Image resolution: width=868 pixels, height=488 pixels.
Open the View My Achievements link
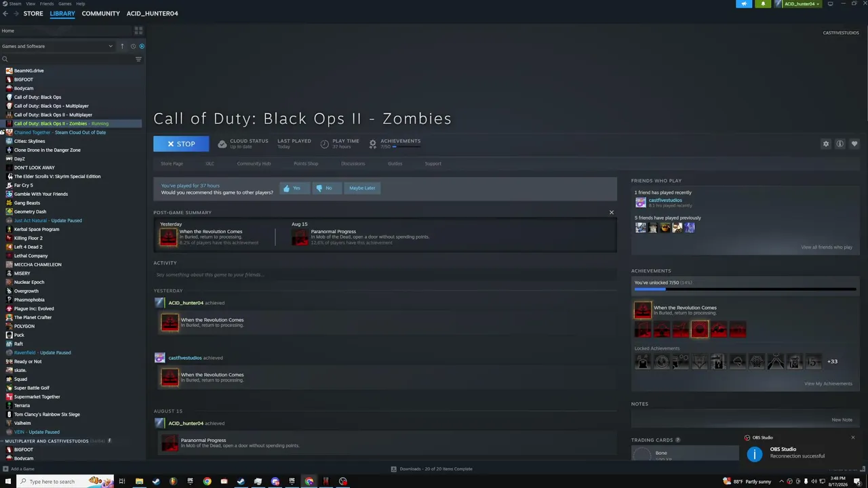point(828,384)
